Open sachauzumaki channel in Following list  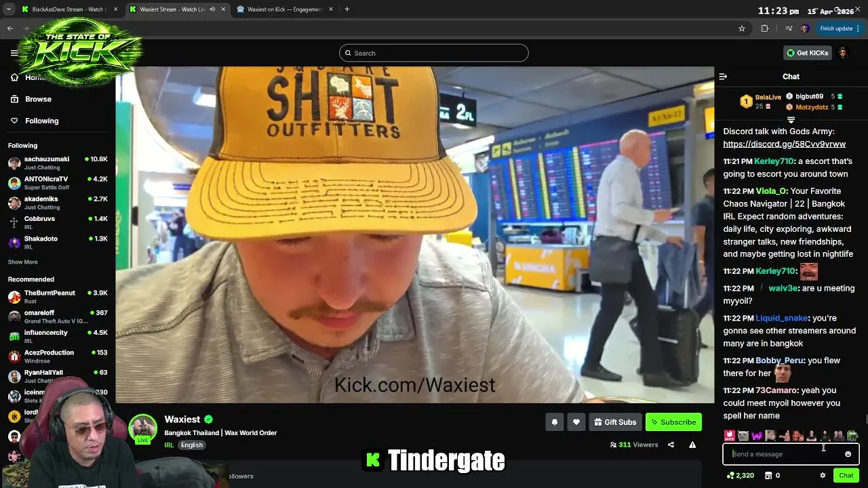coord(58,163)
